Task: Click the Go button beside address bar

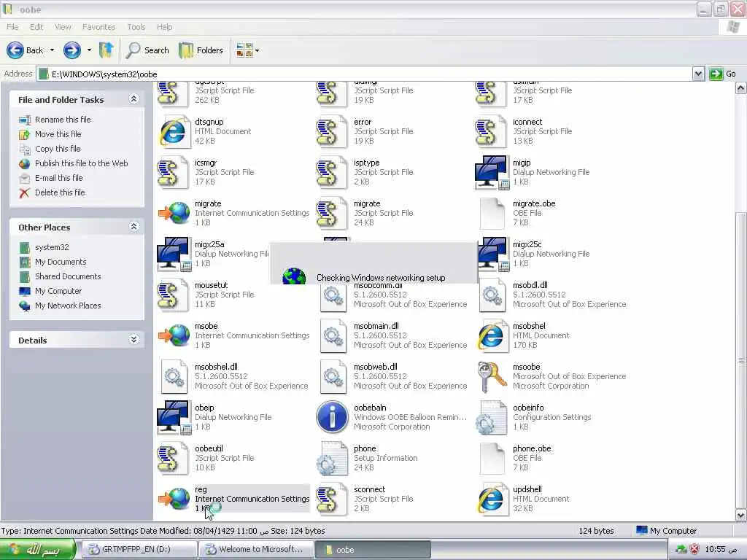Action: point(724,74)
